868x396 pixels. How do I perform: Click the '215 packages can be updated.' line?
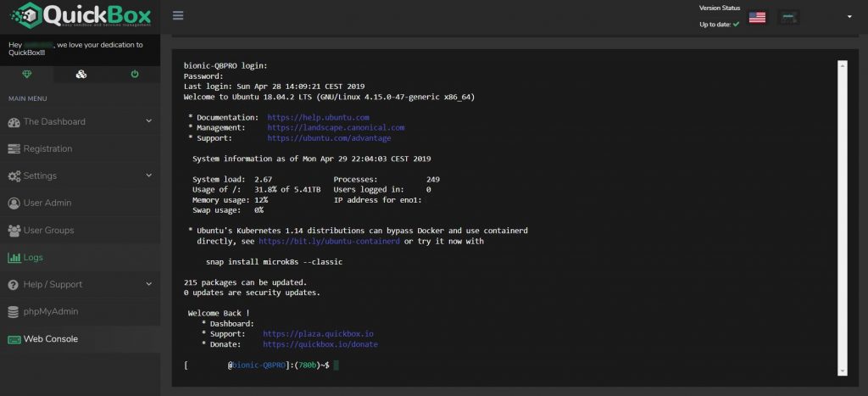click(245, 282)
